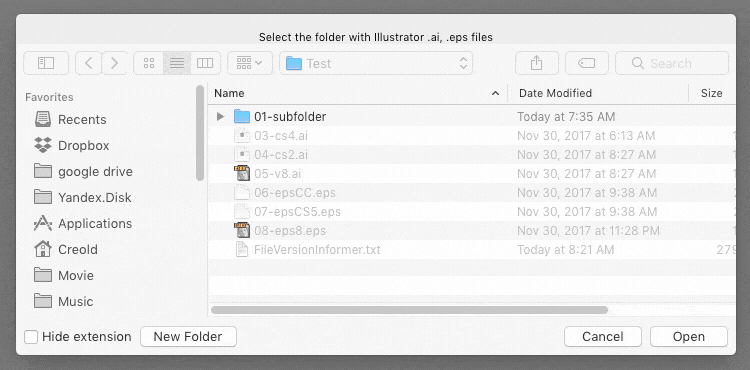This screenshot has height=370, width=750.
Task: Click the 'Nov 30, 2017 at 11:28 PM' date
Action: (x=588, y=231)
